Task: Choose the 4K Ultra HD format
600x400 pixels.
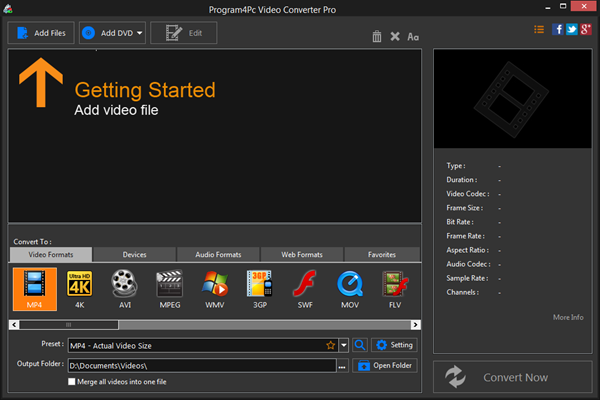Action: tap(80, 289)
